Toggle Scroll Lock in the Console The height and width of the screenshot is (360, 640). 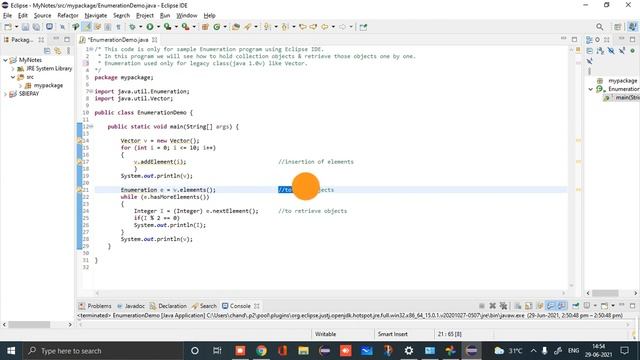529,306
